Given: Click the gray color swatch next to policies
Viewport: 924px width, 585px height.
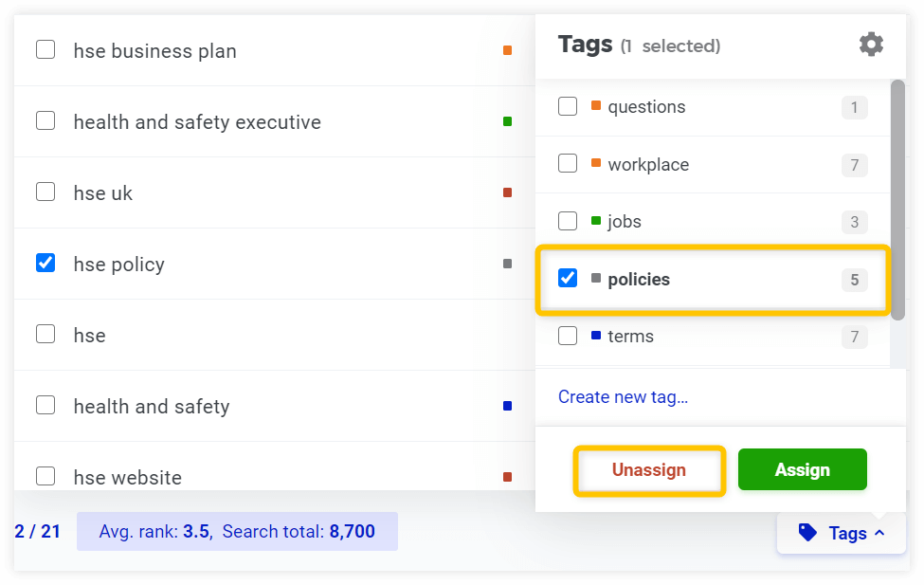Looking at the screenshot, I should (x=596, y=278).
